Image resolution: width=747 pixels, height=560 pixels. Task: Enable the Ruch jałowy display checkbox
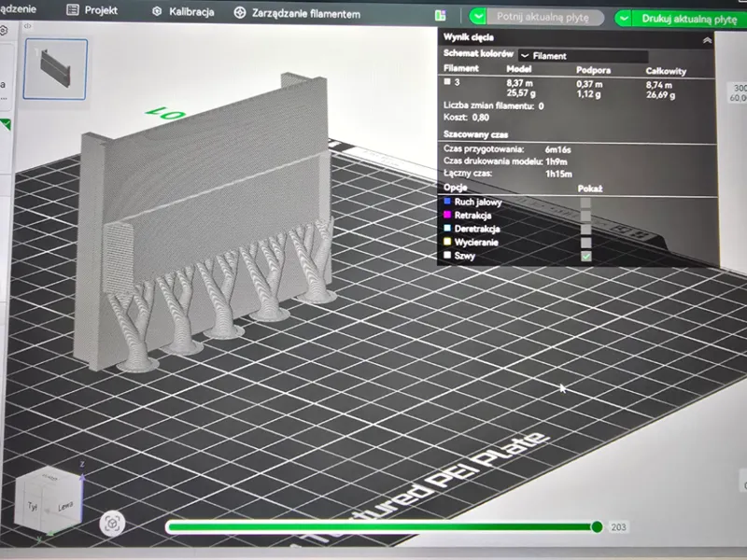click(x=585, y=203)
